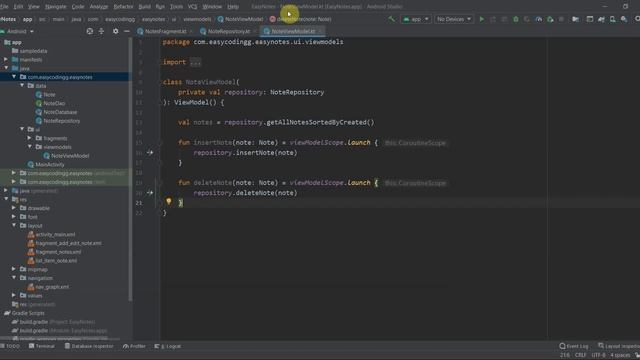This screenshot has width=640, height=360.
Task: Click the folding marker beside fun insertNote
Action: [161, 143]
